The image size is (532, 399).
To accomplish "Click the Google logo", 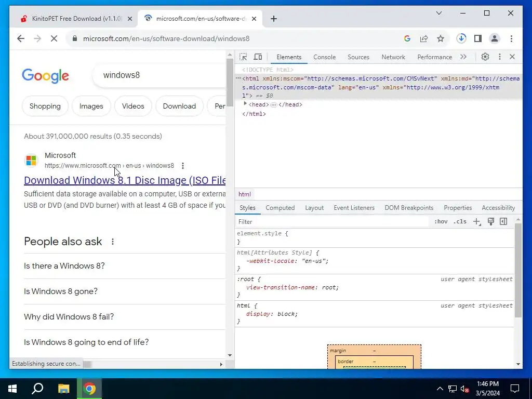I will coord(46,76).
